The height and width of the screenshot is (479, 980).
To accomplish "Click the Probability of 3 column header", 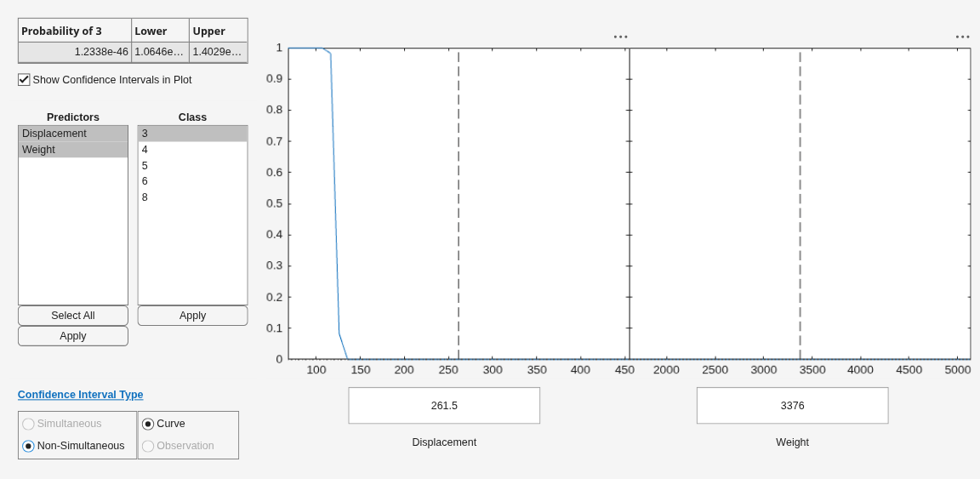I will click(75, 31).
